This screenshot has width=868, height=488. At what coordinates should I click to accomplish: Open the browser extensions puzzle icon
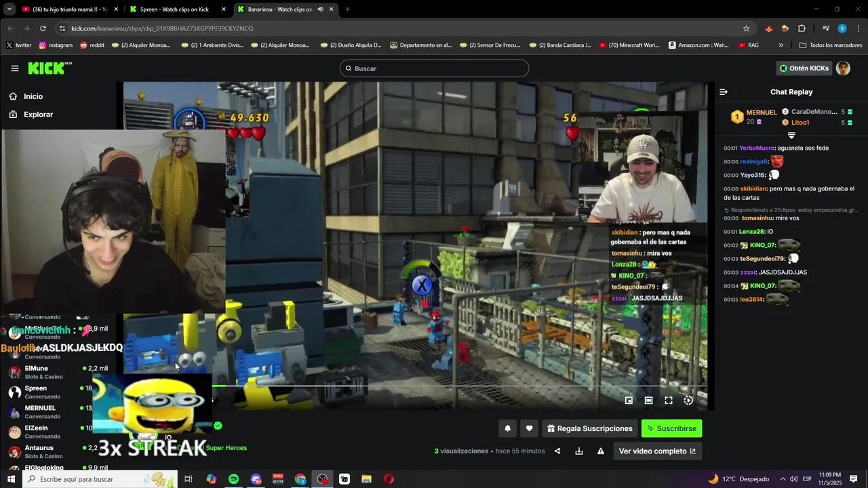pos(802,28)
